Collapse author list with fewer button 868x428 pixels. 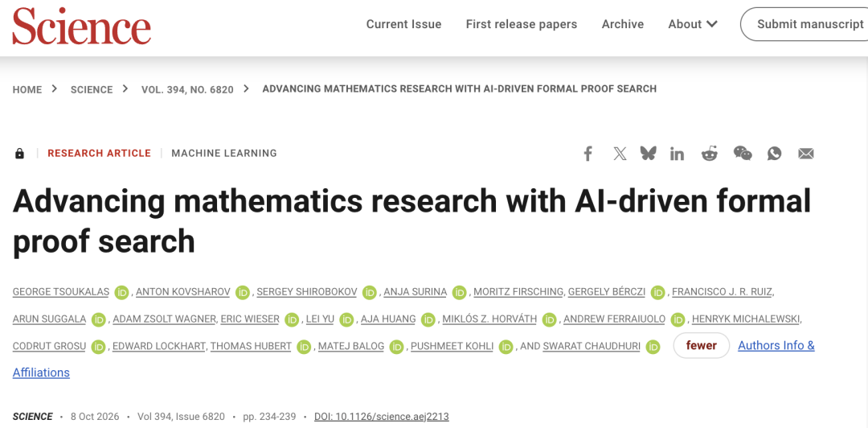click(702, 346)
